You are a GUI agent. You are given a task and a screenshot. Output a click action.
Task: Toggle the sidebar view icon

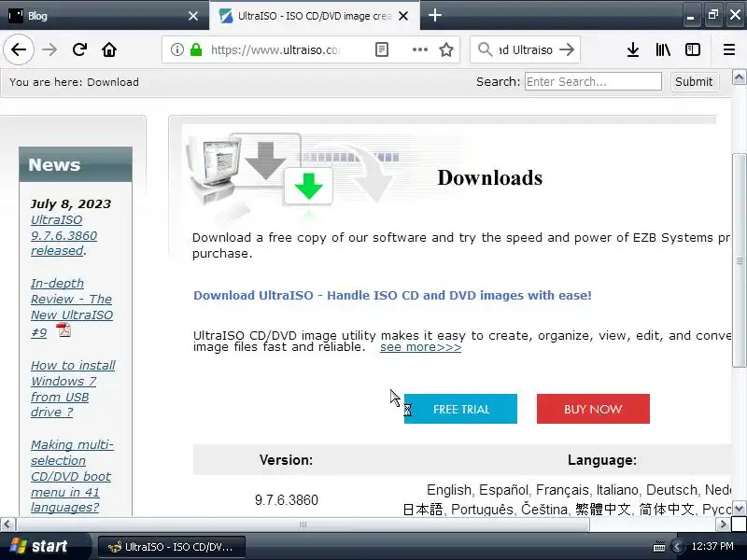coord(693,49)
